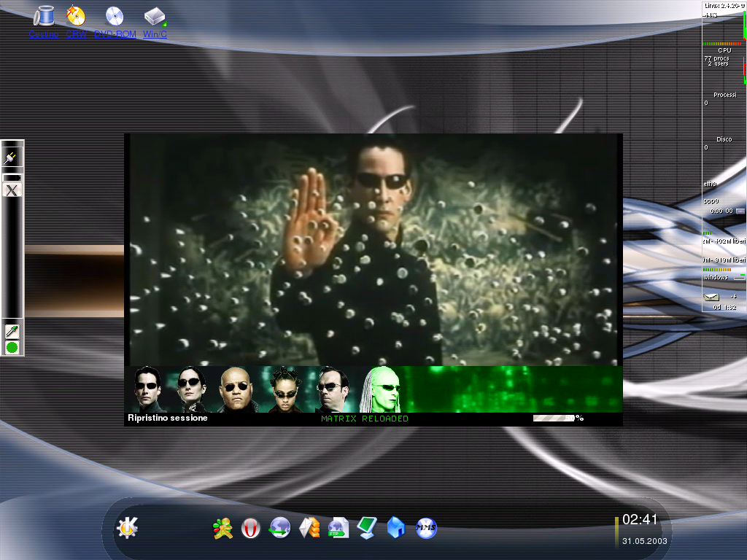The image size is (747, 560).
Task: Open the KDE K menu launcher
Action: (x=127, y=527)
